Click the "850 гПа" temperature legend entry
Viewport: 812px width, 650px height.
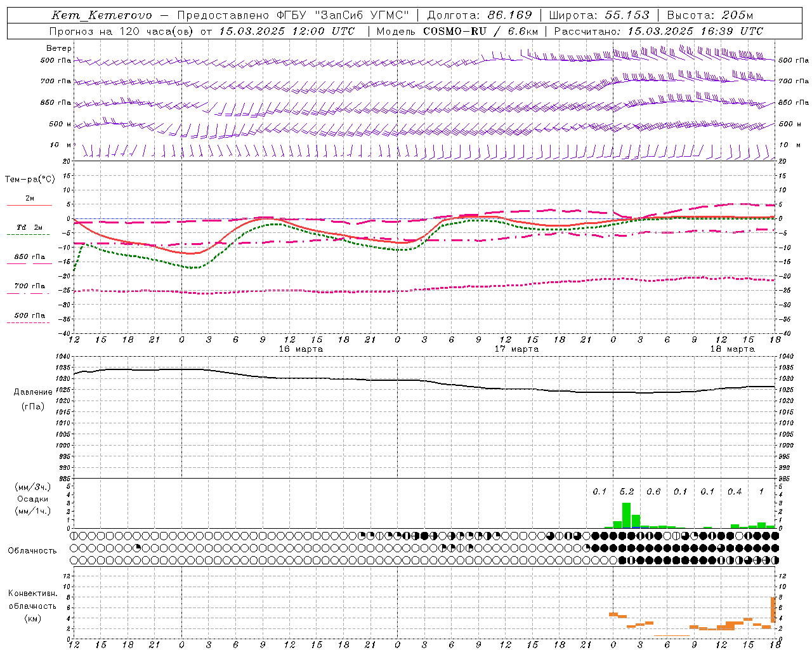pos(30,257)
